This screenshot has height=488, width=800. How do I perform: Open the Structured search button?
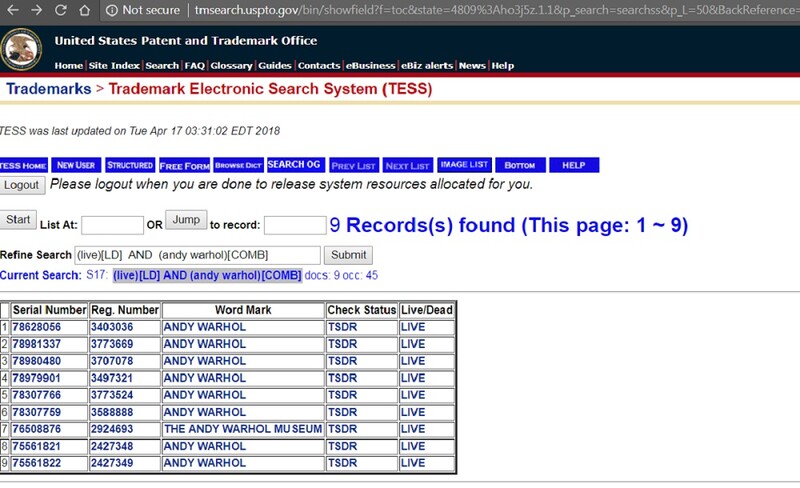[130, 165]
